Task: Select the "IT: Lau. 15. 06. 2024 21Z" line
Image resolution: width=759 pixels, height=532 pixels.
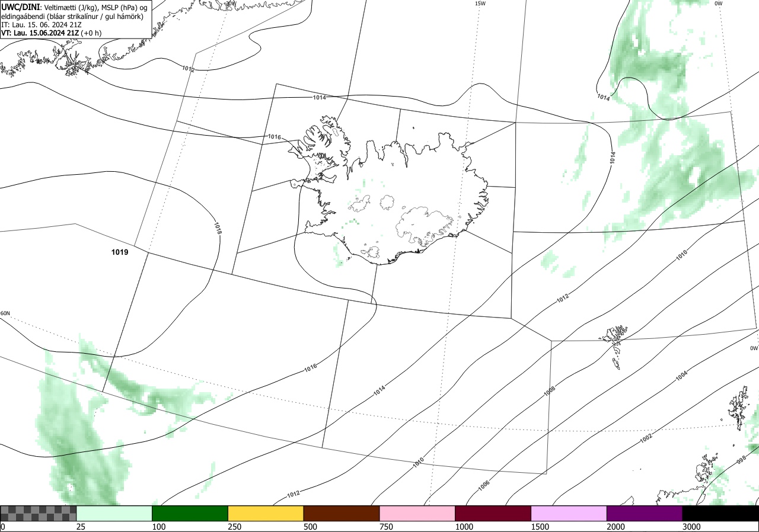Action: [x=40, y=25]
